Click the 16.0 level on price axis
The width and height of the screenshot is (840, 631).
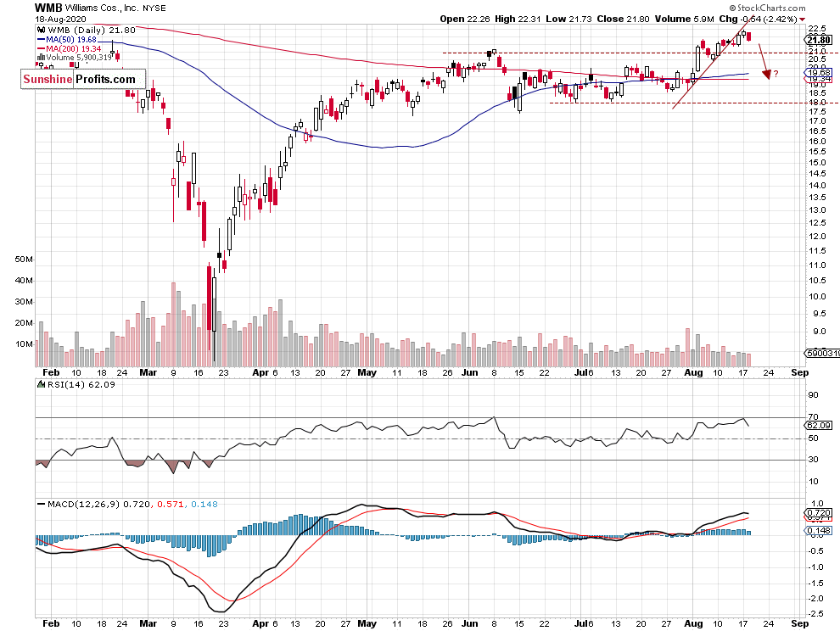click(817, 142)
